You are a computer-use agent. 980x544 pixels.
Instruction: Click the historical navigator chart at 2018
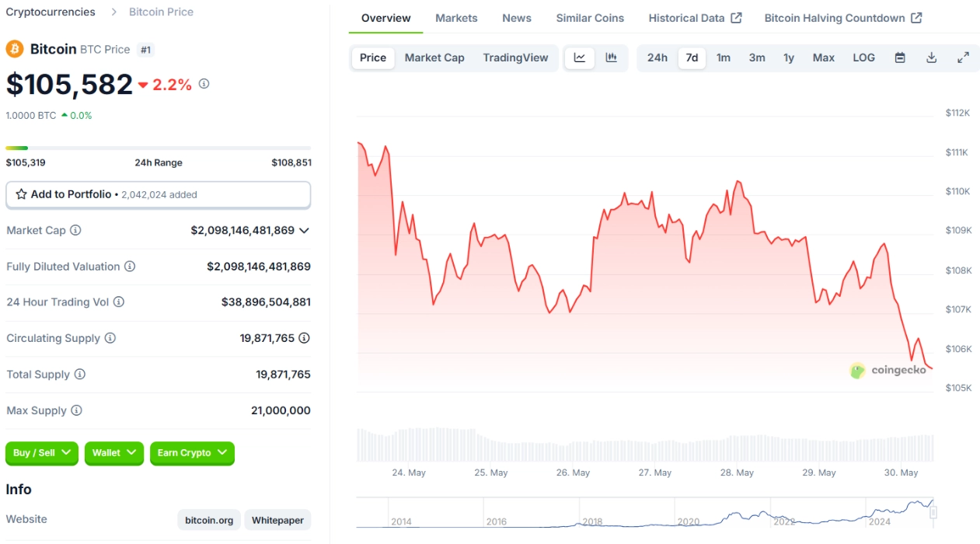tap(592, 521)
